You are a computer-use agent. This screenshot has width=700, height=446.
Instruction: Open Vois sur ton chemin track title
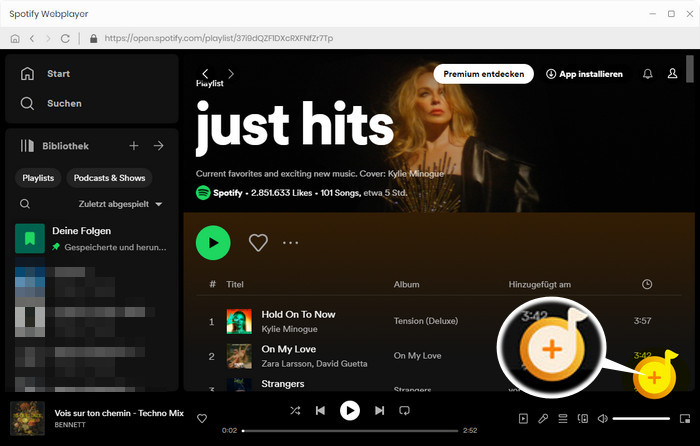[x=119, y=413]
